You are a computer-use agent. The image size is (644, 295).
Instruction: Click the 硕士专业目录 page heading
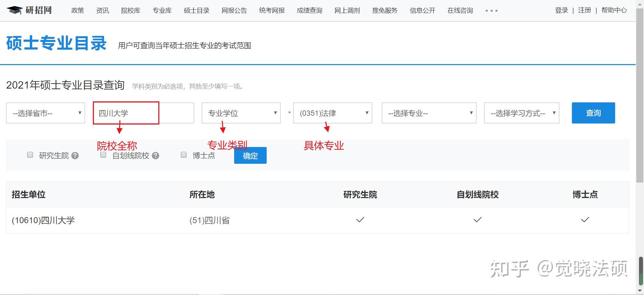[x=56, y=43]
